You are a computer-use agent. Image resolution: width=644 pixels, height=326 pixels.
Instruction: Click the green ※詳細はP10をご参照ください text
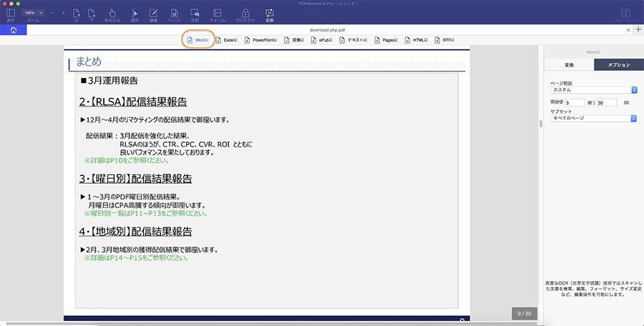(x=127, y=161)
